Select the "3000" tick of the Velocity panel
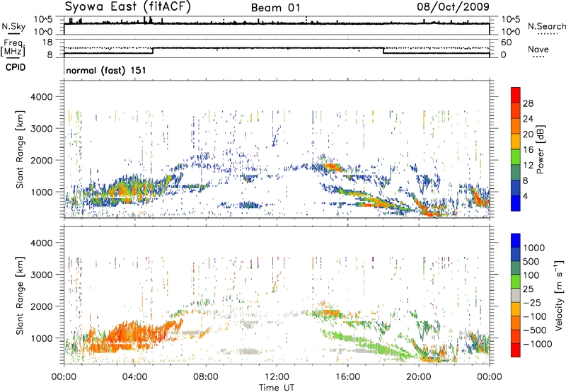 41,275
